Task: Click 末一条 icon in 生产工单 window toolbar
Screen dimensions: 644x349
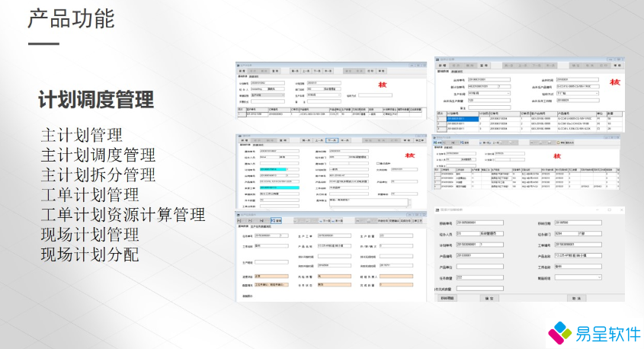Action: click(337, 220)
